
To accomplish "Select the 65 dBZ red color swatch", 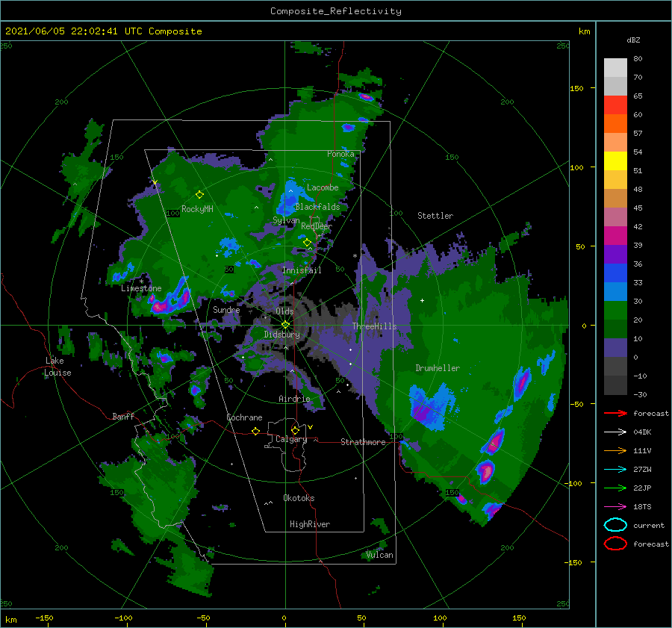I will point(615,105).
